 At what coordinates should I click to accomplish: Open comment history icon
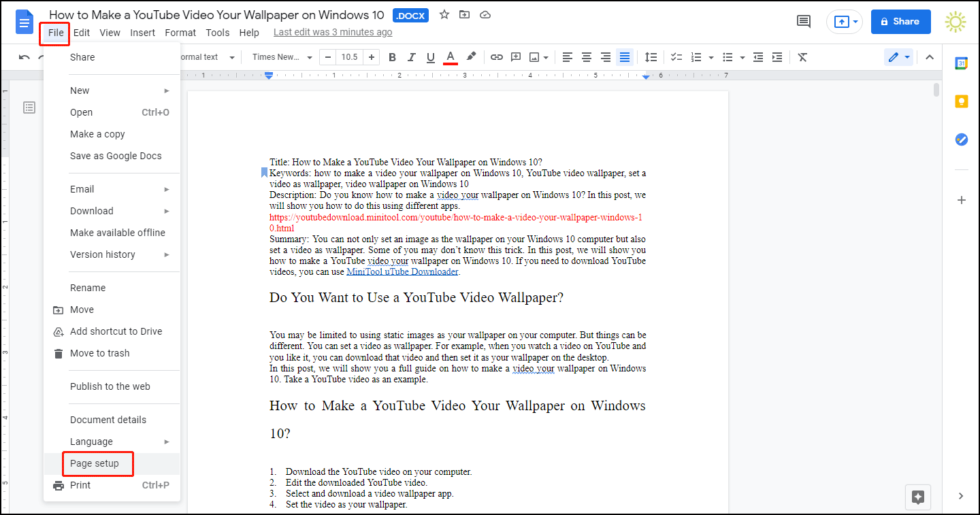click(804, 22)
